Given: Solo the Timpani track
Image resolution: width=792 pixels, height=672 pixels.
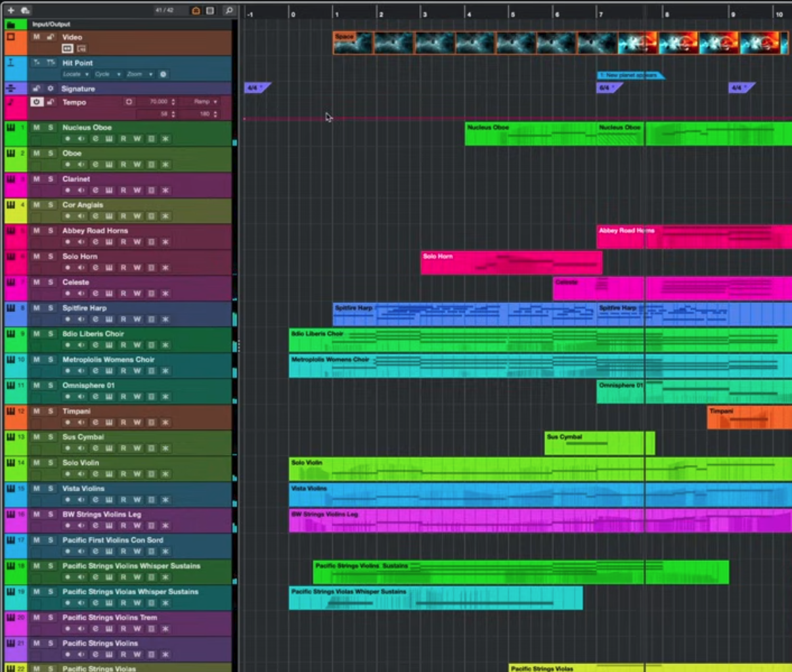Looking at the screenshot, I should 51,411.
